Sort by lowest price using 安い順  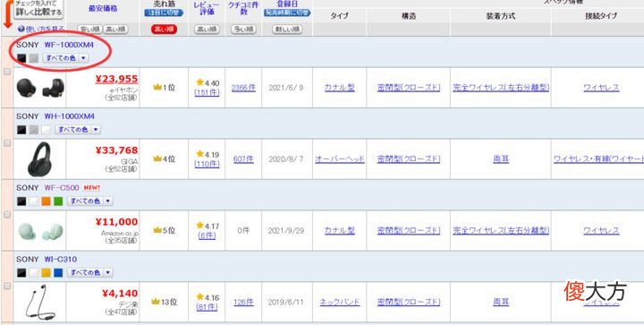(89, 30)
